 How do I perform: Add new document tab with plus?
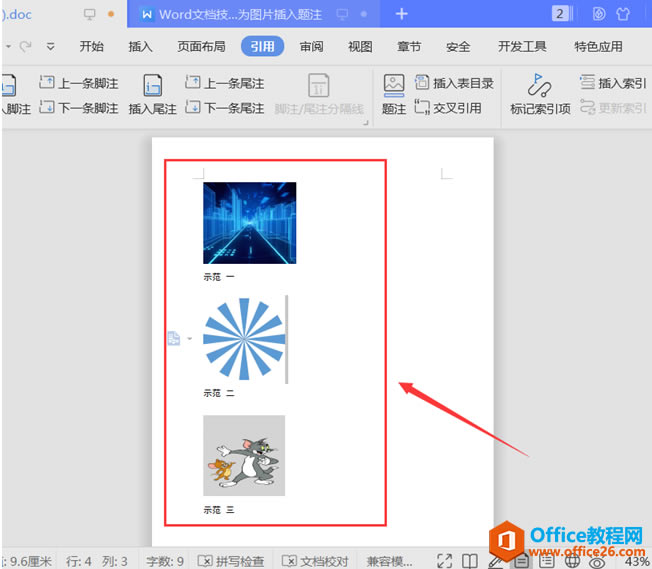pos(401,14)
